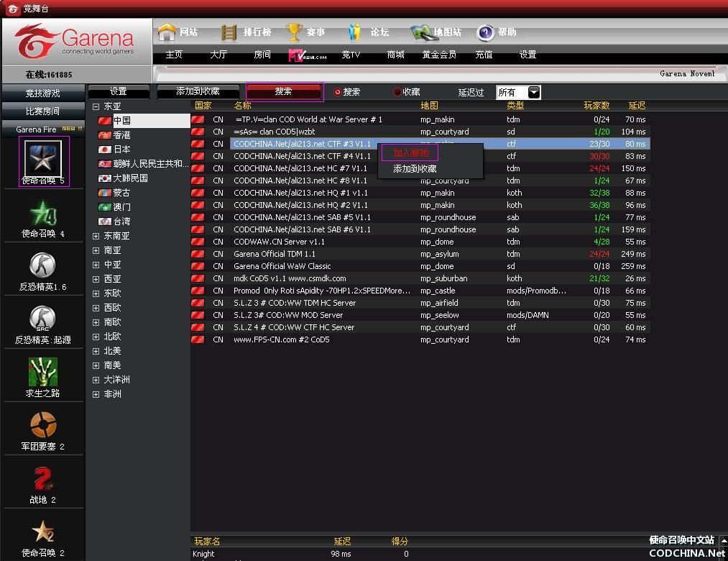Open the 黄金会员 tab
This screenshot has height=561, width=728.
pos(439,55)
